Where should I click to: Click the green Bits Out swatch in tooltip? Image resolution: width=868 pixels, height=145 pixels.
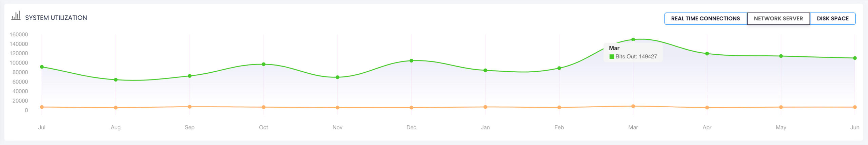612,57
